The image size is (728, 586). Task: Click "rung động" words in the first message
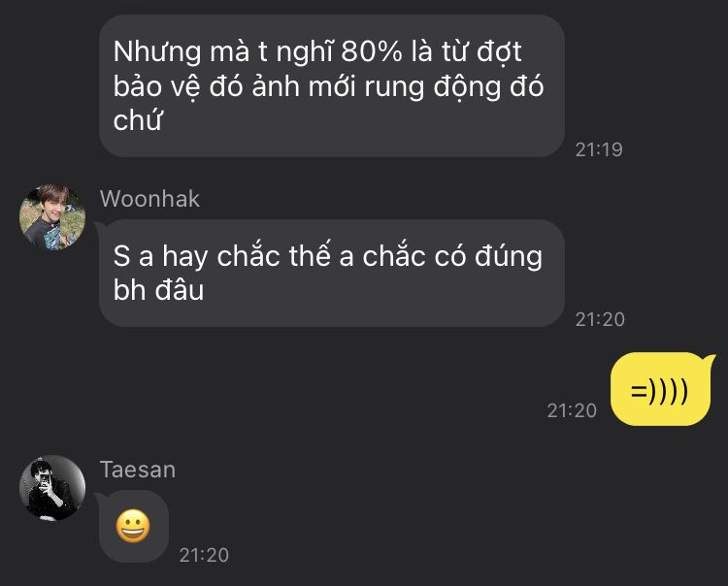(430, 86)
